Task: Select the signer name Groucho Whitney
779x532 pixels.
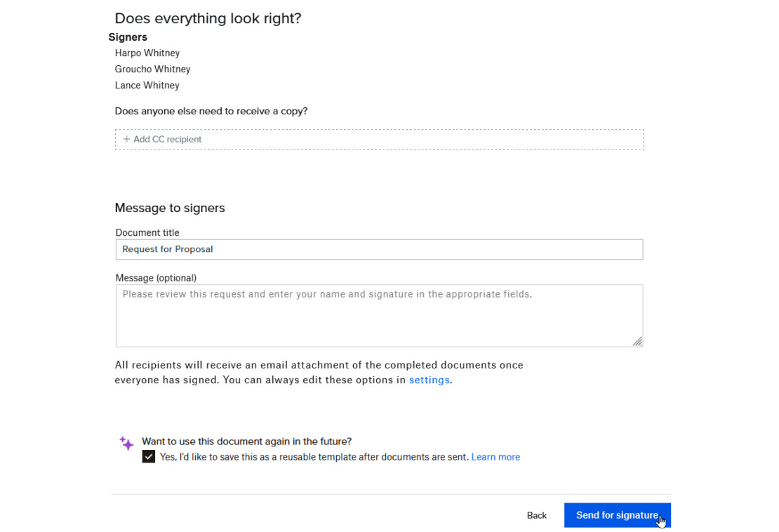Action: (152, 69)
